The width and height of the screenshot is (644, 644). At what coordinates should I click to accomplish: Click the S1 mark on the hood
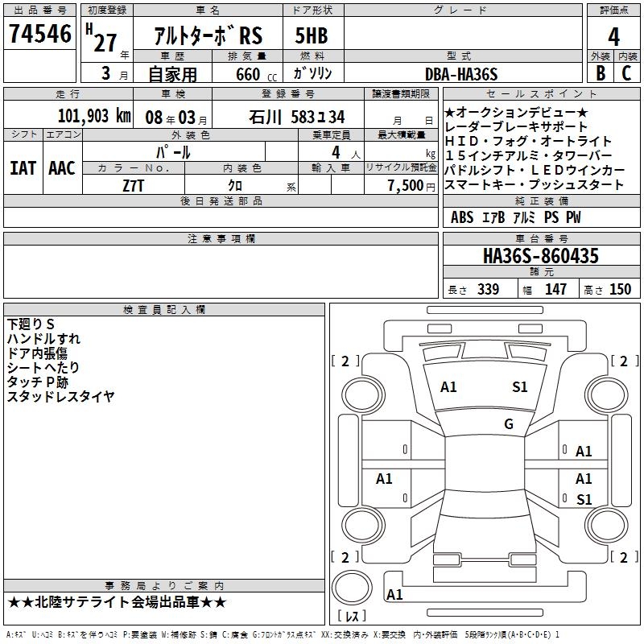[520, 387]
